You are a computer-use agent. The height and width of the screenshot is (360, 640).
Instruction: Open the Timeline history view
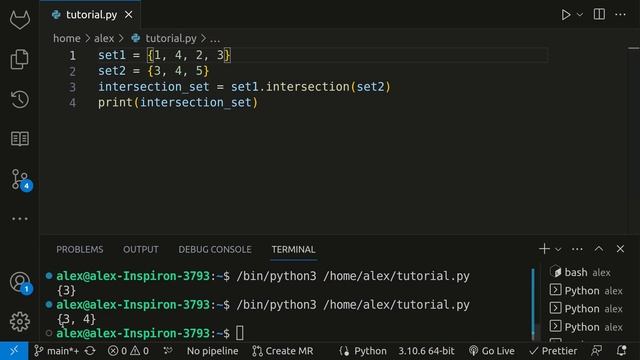(20, 99)
